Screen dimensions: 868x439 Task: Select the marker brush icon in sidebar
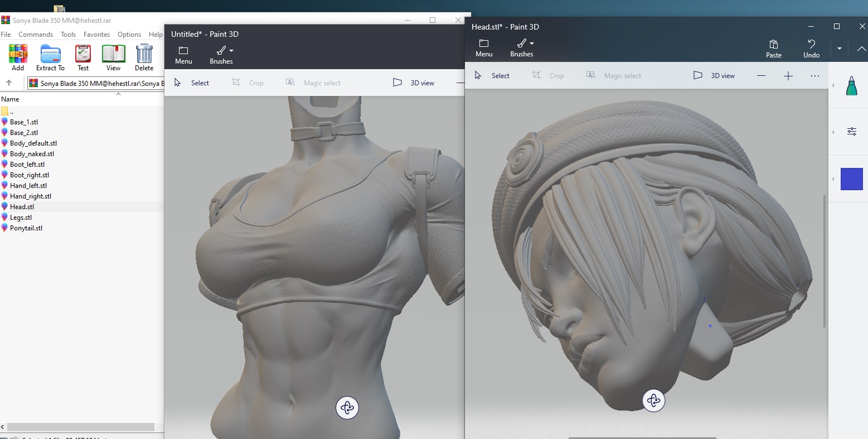point(852,85)
